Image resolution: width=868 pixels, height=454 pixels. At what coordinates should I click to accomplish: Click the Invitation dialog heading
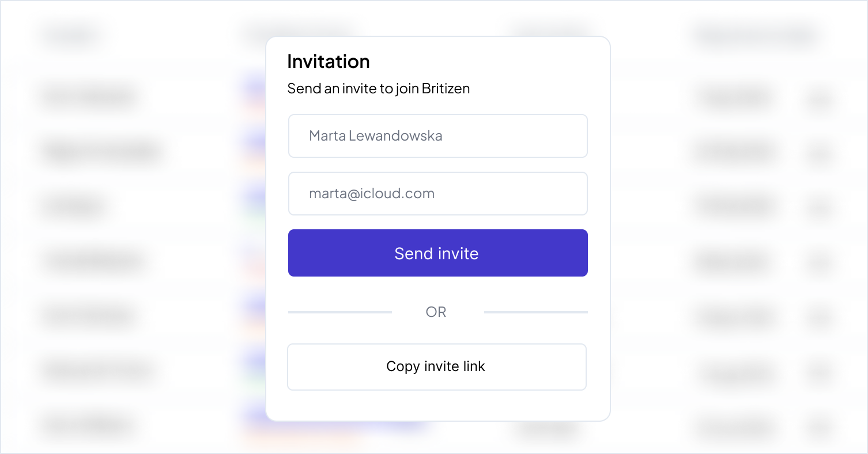point(329,62)
